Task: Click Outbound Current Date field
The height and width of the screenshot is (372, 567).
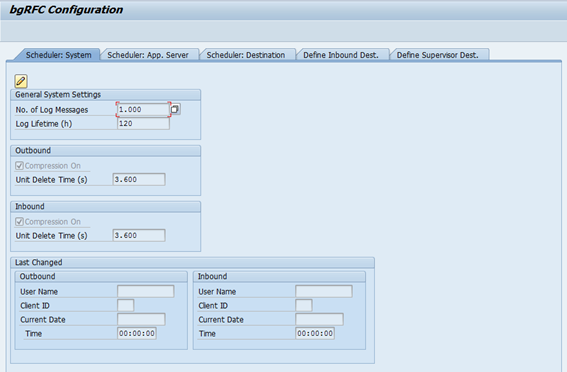Action: tap(141, 319)
